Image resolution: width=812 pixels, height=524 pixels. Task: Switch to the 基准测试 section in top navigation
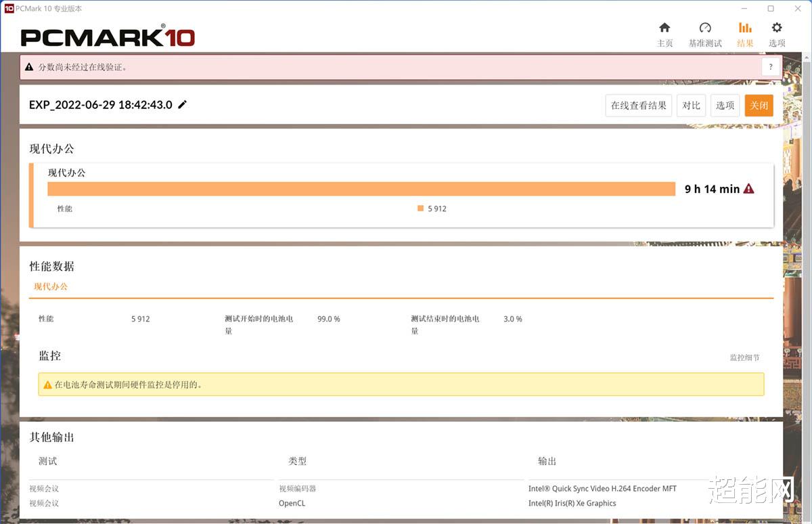705,42
